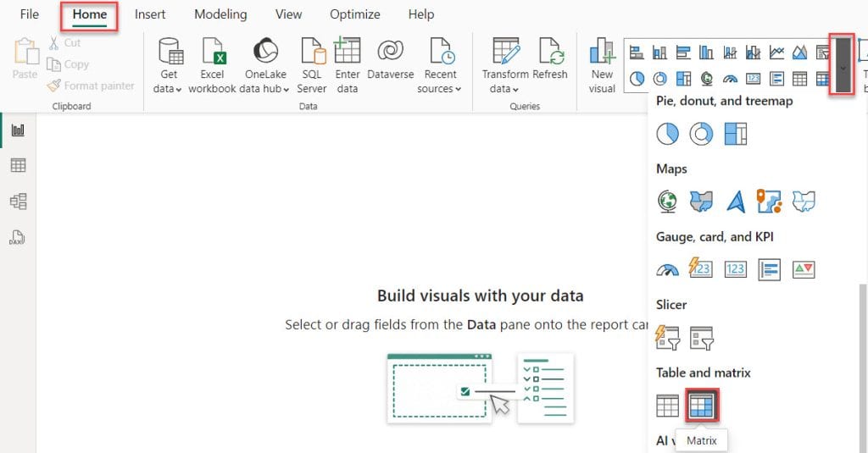Switch to the Insert tab
The height and width of the screenshot is (453, 868).
pos(150,14)
